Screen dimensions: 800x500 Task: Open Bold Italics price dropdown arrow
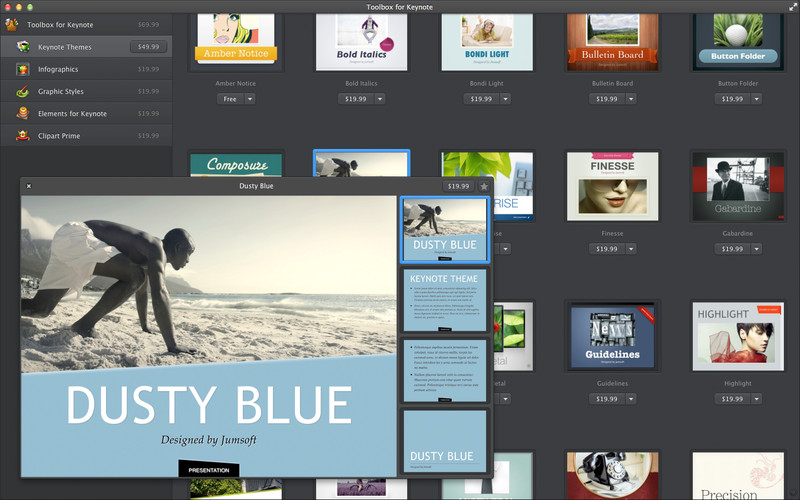click(x=380, y=99)
